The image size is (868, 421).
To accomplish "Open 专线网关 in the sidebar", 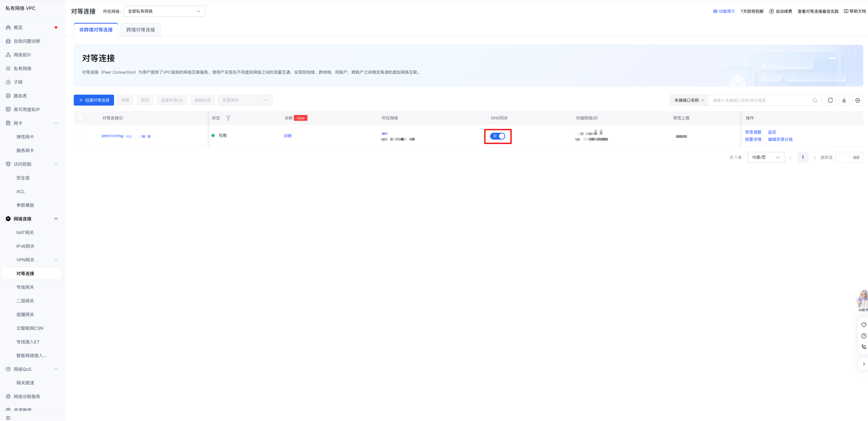I will [25, 287].
